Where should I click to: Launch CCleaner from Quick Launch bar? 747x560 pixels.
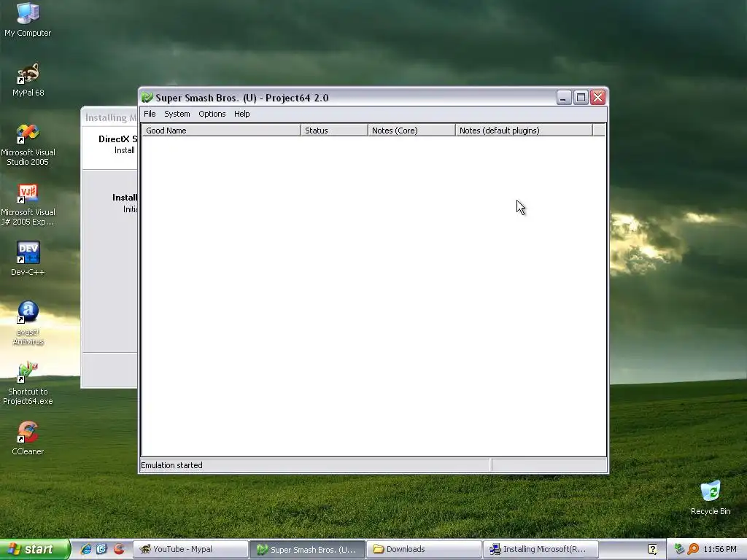point(119,549)
